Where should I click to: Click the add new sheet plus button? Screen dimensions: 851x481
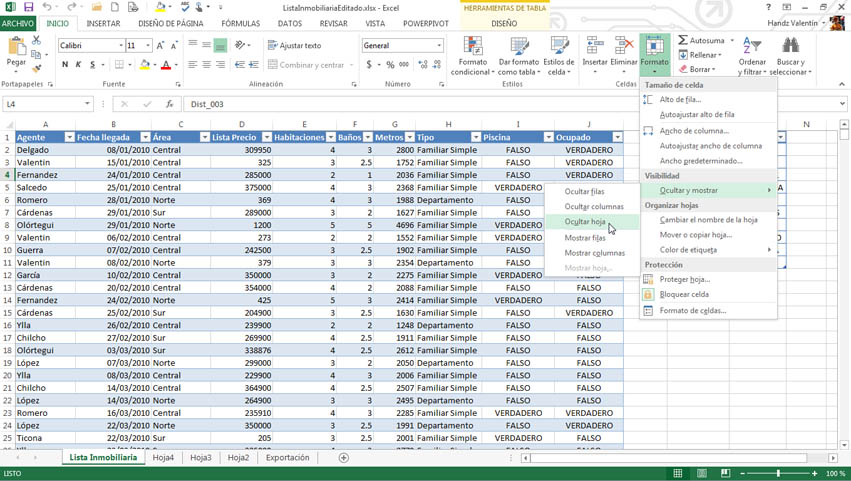point(344,458)
